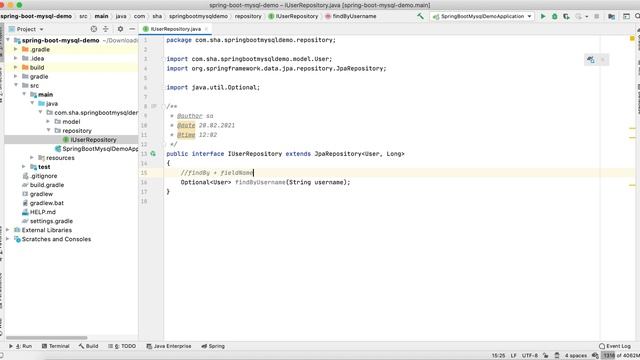The width and height of the screenshot is (640, 360).
Task: Start debugging with the bug icon
Action: [554, 16]
